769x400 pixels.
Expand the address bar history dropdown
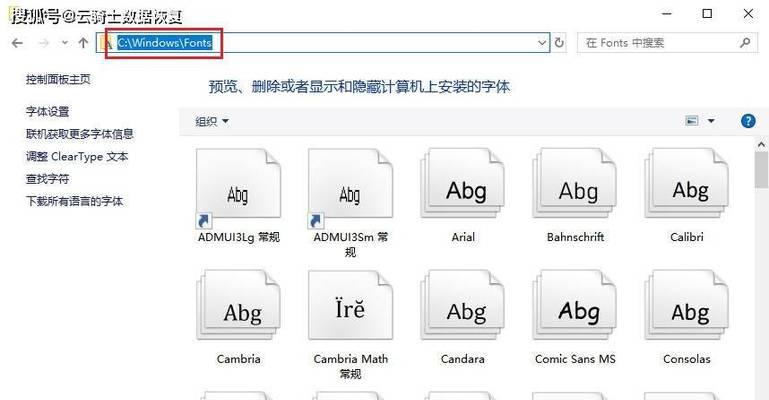click(x=542, y=43)
